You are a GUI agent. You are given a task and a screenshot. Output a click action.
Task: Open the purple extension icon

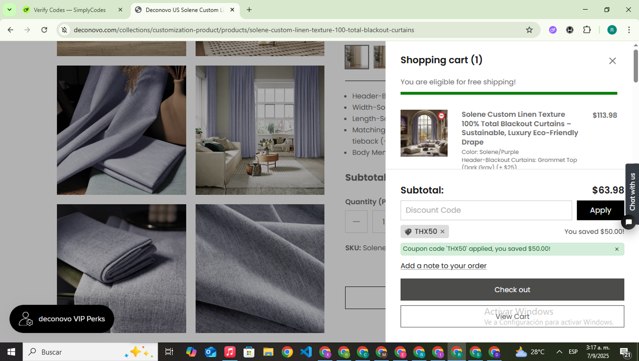[x=553, y=30]
